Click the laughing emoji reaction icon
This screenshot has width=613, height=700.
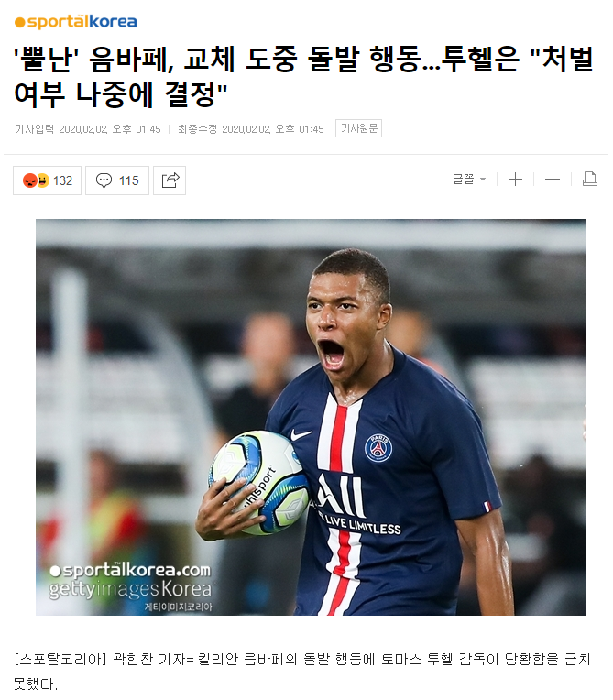43,180
